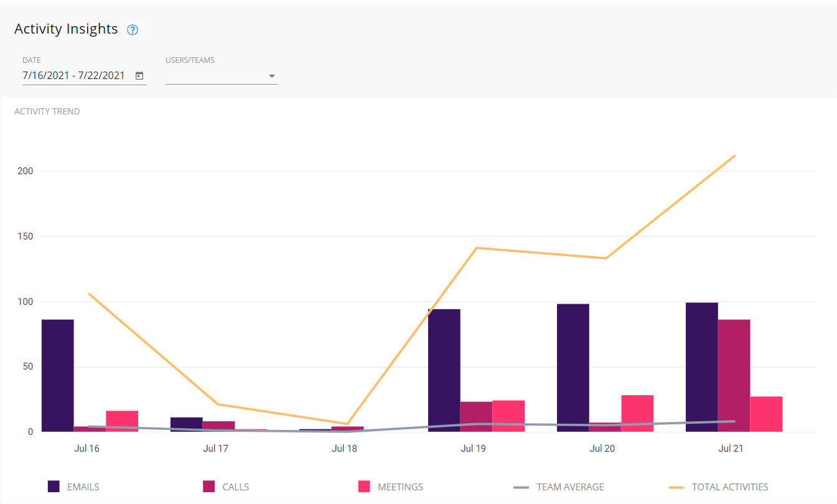Click the date range input field
The height and width of the screenshot is (504, 837).
pyautogui.click(x=74, y=76)
